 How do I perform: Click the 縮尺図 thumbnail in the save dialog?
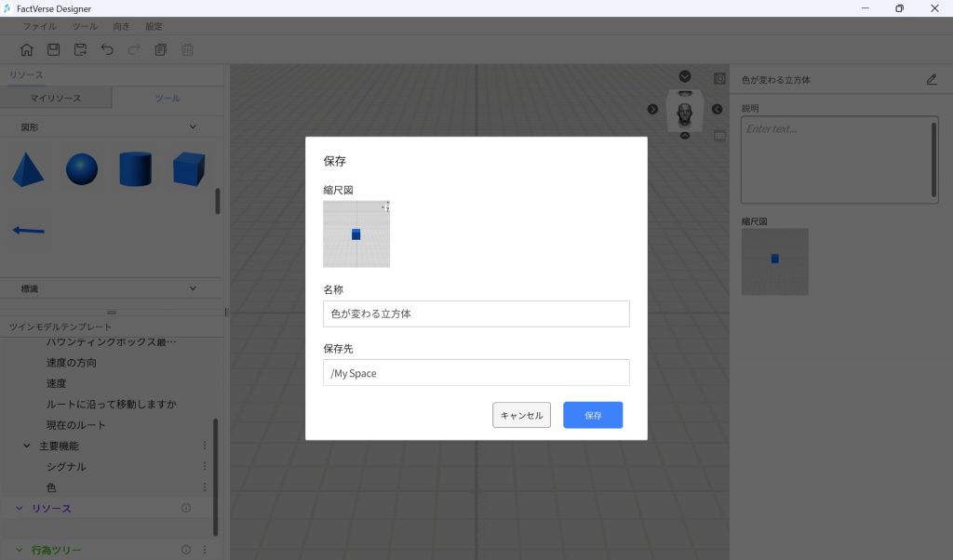(x=356, y=234)
